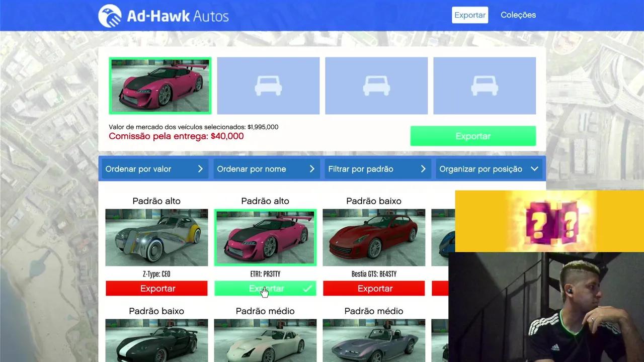Click the Ad-Hawk Autos hawk logo icon
This screenshot has width=644, height=362.
point(110,16)
